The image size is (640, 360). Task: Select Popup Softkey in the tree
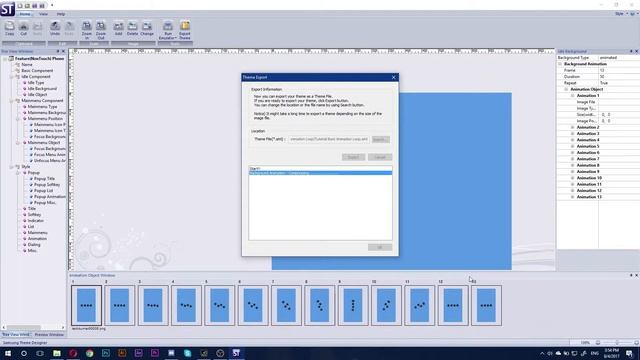(x=47, y=184)
